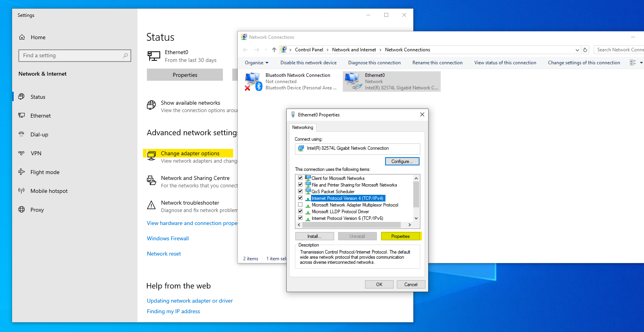Screen dimensions: 644x332
Task: Select Flight mode in sidebar
Action: point(45,172)
